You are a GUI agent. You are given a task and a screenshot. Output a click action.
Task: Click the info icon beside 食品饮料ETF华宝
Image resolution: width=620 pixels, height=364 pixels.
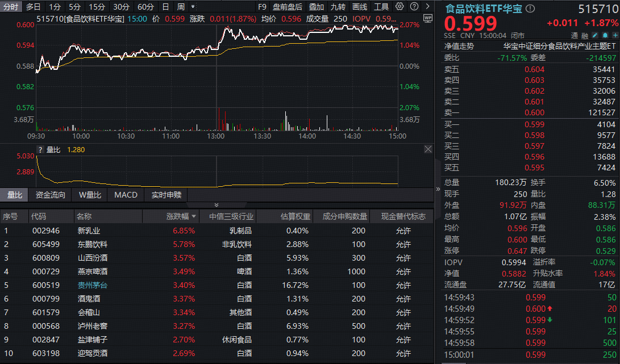click(530, 9)
